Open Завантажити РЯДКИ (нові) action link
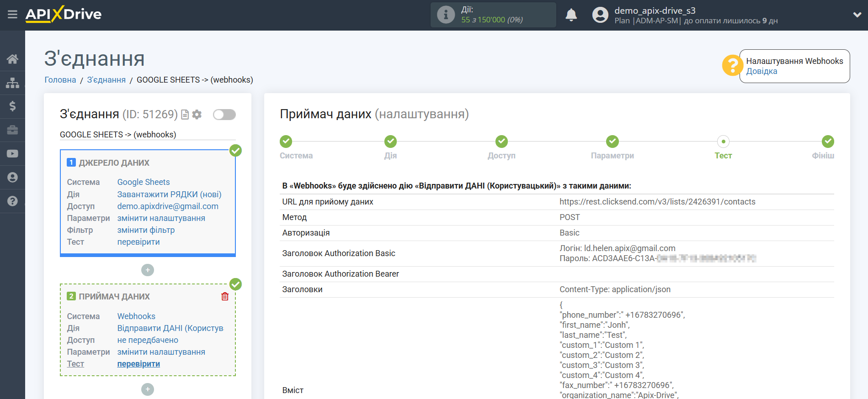The image size is (868, 399). pyautogui.click(x=169, y=194)
